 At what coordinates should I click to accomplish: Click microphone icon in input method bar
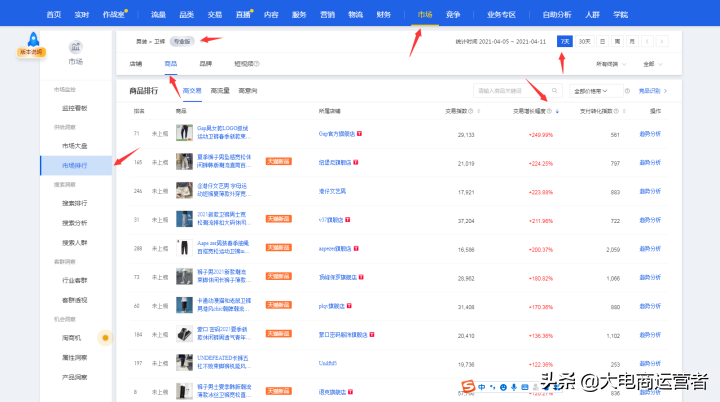click(514, 387)
